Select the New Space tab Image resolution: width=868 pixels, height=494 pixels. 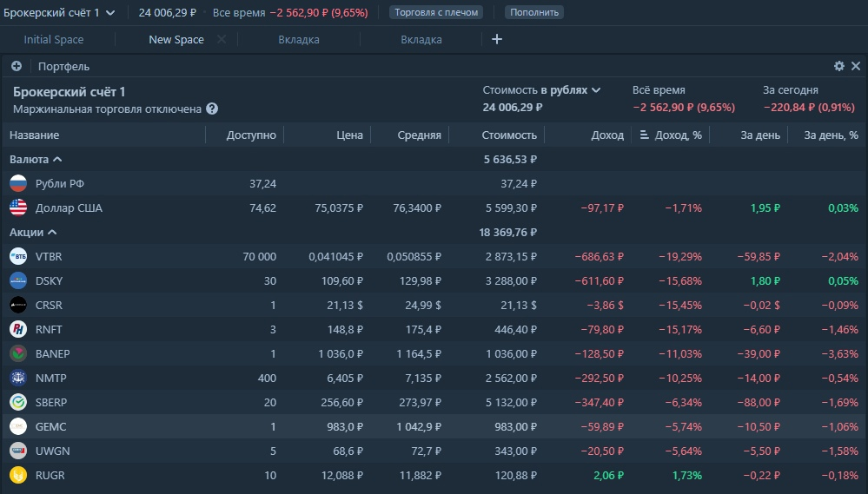click(x=176, y=40)
